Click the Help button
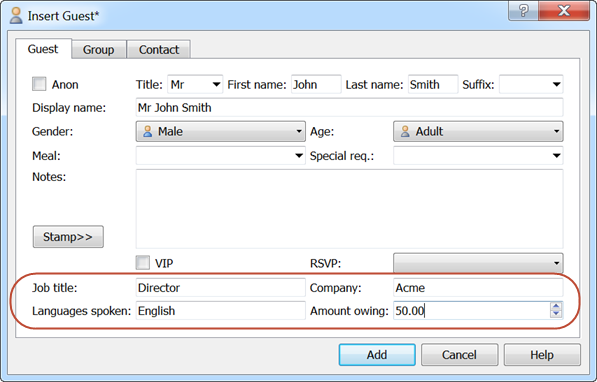Screen dimensions: 597x382 [542, 355]
